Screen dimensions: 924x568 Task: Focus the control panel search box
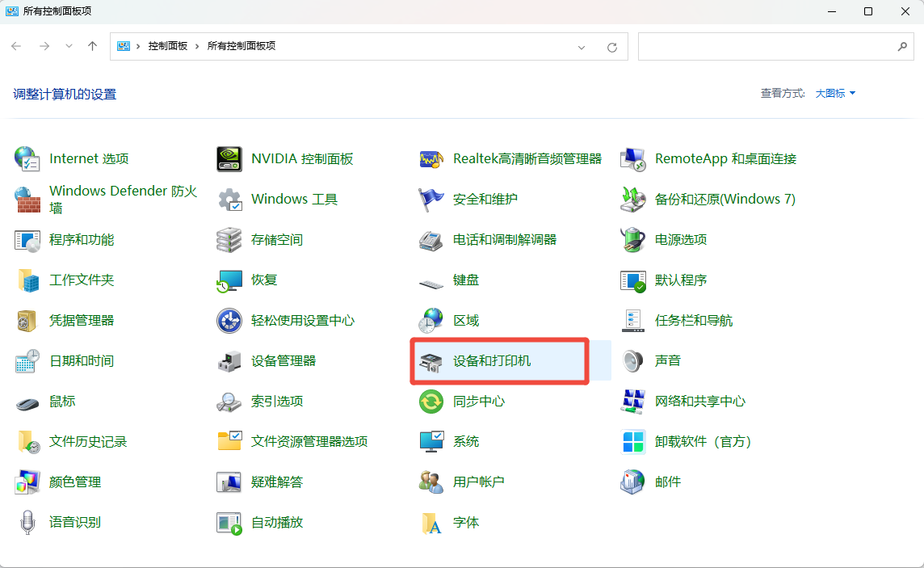point(775,46)
